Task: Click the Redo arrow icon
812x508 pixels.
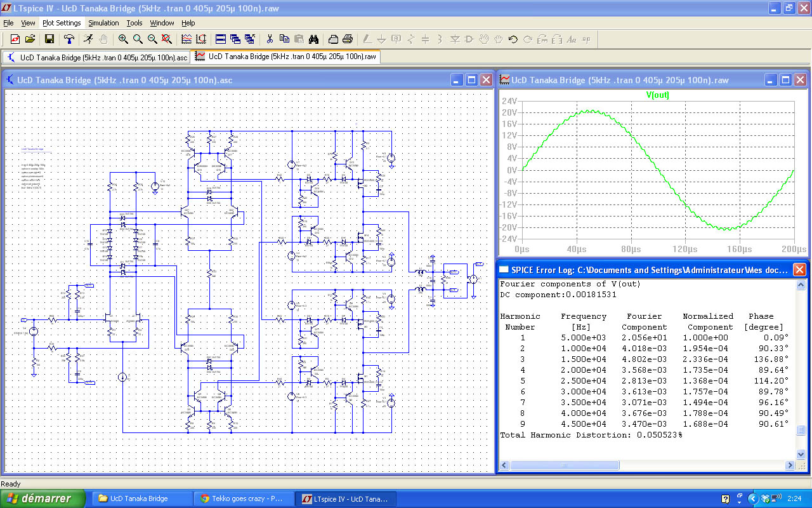Action: tap(528, 39)
